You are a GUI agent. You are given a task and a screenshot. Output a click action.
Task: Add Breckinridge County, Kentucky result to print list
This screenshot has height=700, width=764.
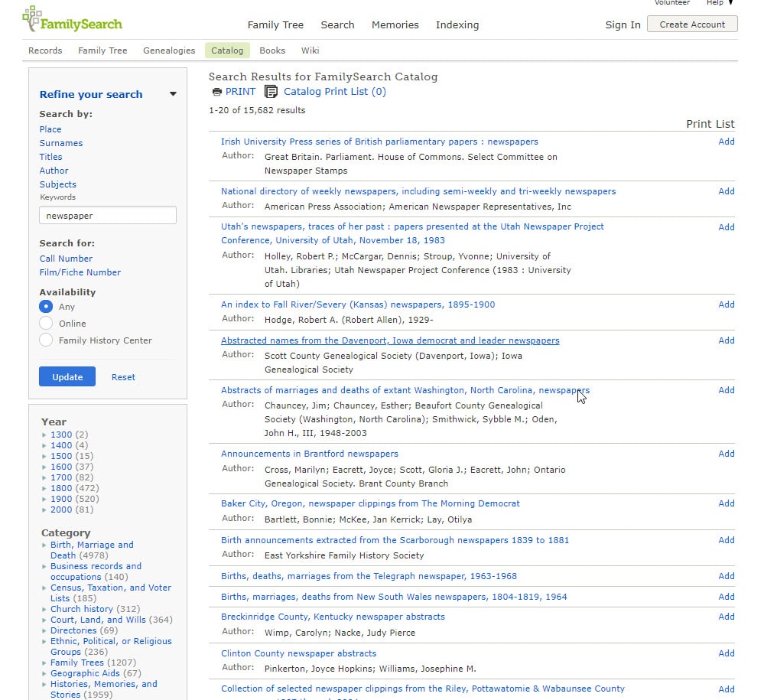[726, 617]
